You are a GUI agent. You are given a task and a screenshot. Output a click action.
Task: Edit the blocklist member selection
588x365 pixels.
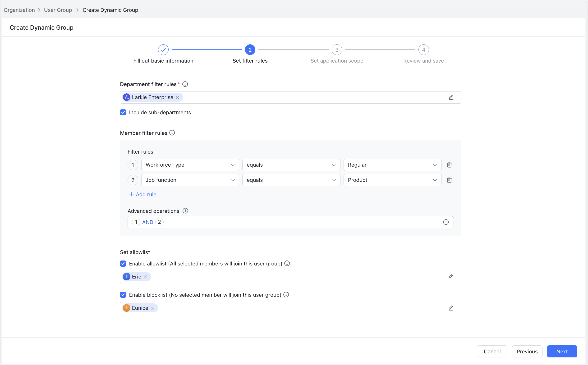pyautogui.click(x=451, y=308)
